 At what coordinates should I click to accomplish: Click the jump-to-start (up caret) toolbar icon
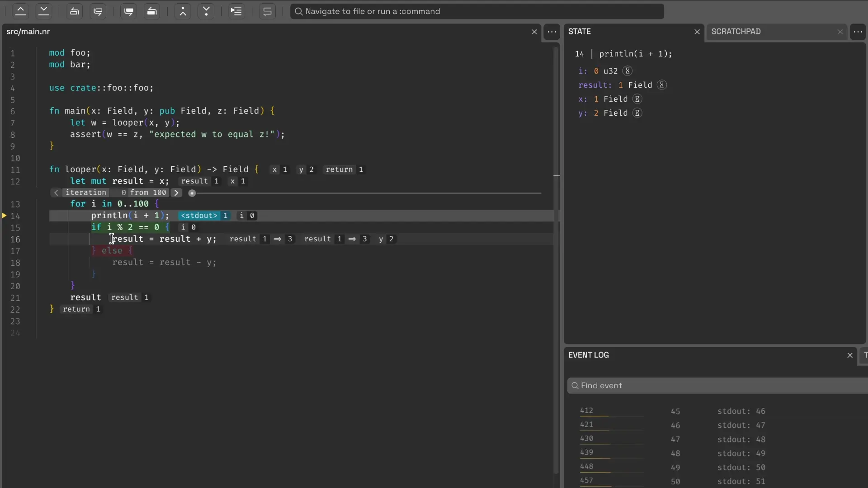(20, 11)
